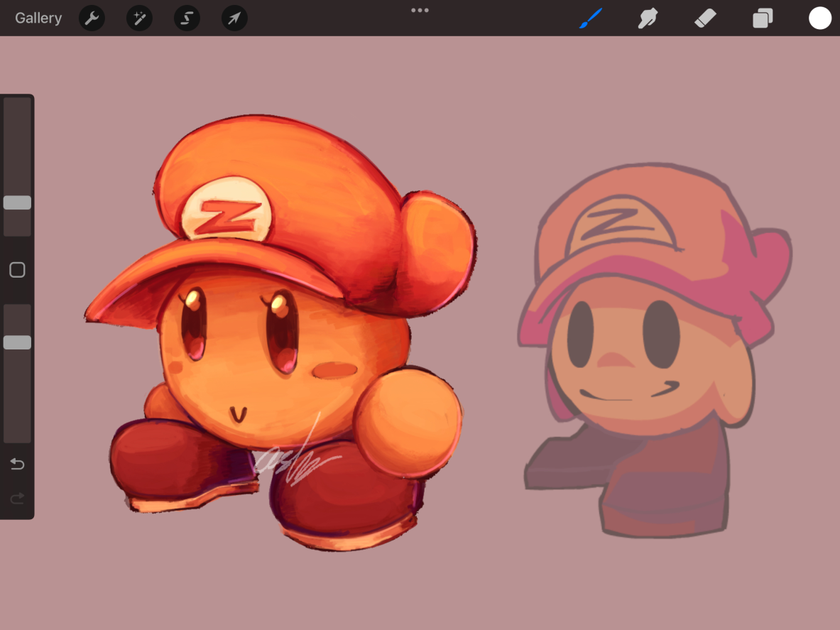
Task: Redo using the sidebar redo arrow
Action: 17,499
